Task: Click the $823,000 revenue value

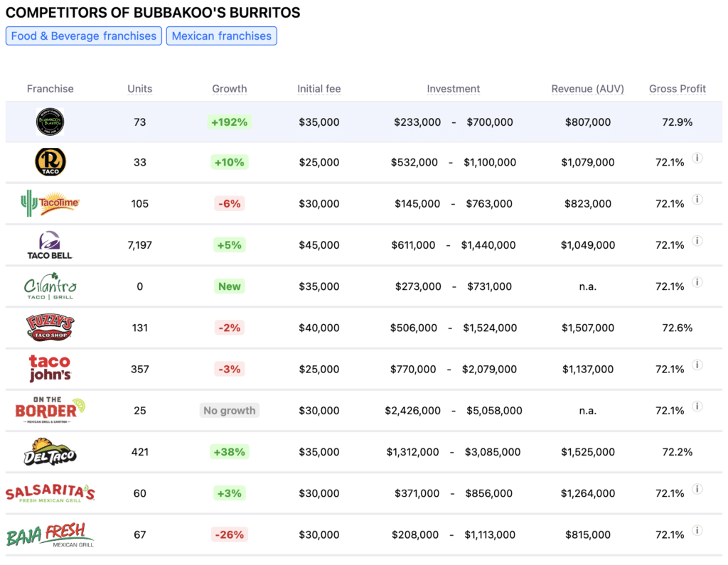Action: (587, 203)
